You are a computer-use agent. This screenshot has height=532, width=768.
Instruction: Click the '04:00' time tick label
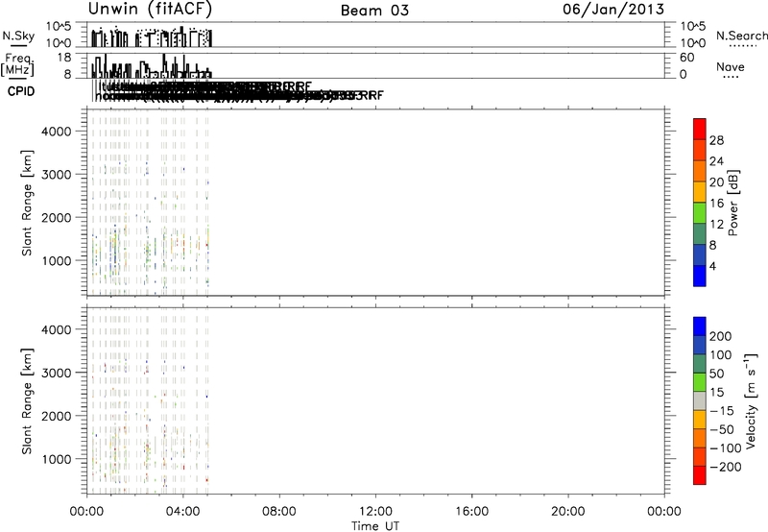183,512
